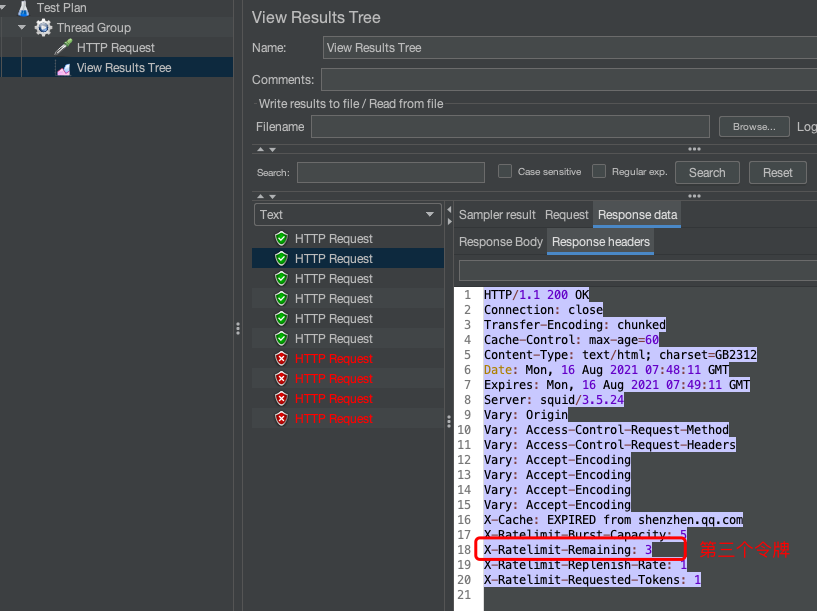Enable the Regular exp. checkbox

pos(597,171)
